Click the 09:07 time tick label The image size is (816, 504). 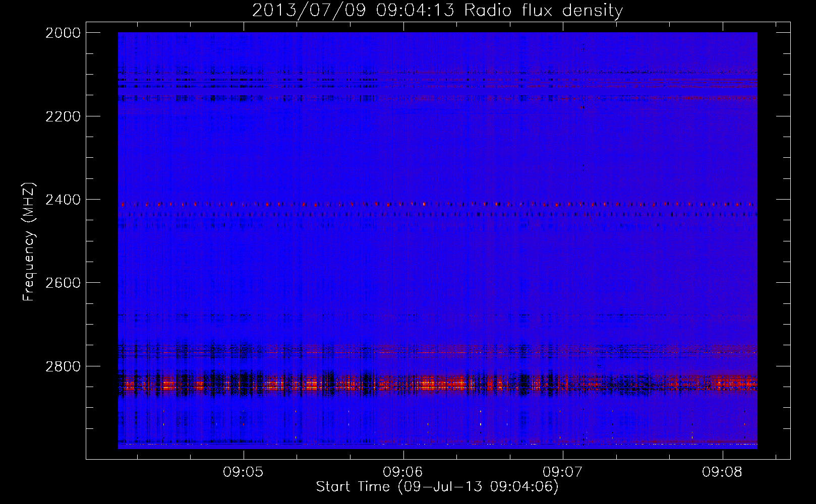pos(562,472)
